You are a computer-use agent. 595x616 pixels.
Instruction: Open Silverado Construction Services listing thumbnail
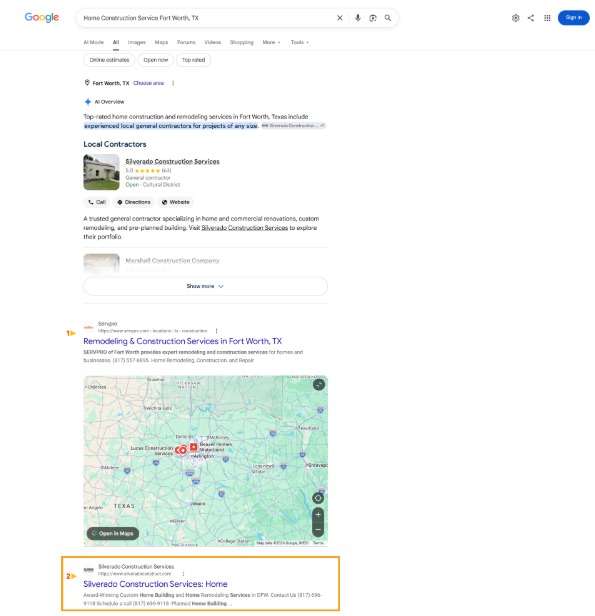pyautogui.click(x=101, y=172)
